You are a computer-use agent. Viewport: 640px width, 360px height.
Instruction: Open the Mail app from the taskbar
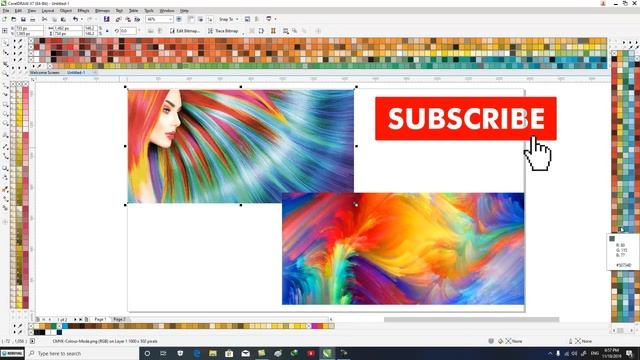pos(245,353)
